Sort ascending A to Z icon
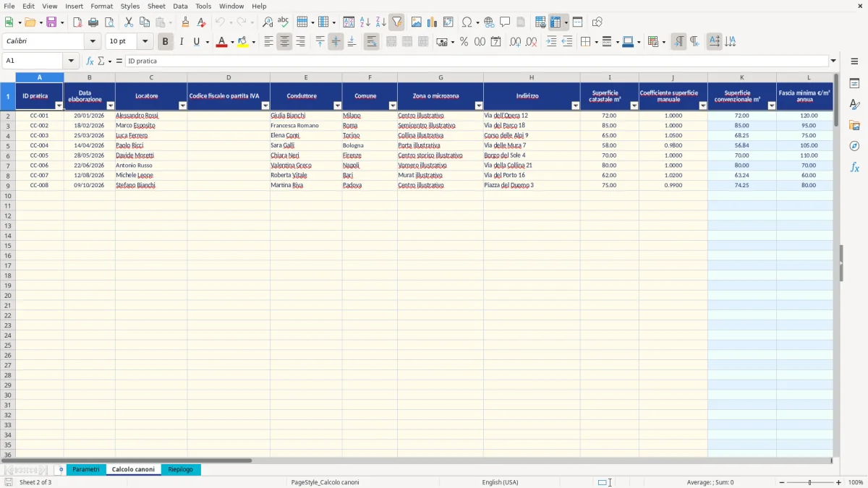Screen dimensions: 868x488 365,22
